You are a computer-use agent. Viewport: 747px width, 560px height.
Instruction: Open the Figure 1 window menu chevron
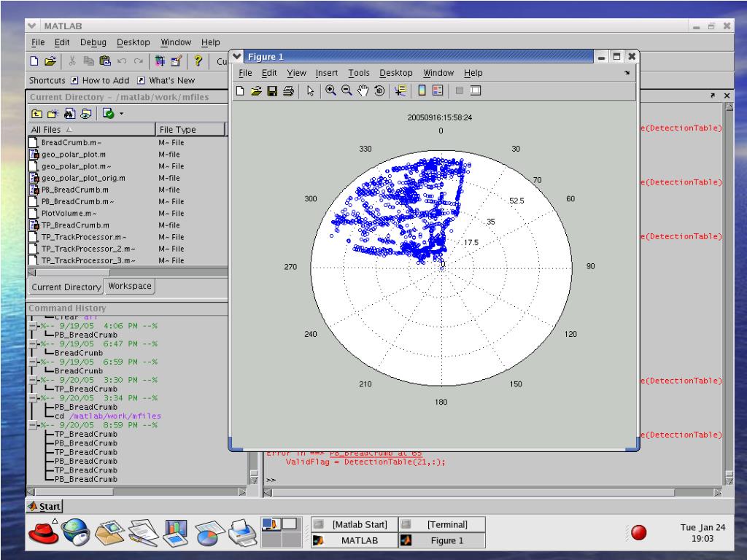tap(237, 57)
